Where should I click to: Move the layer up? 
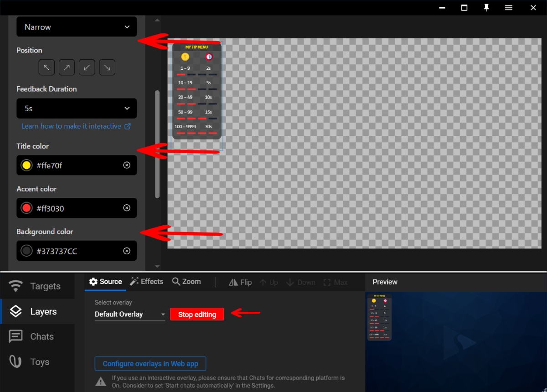(268, 282)
